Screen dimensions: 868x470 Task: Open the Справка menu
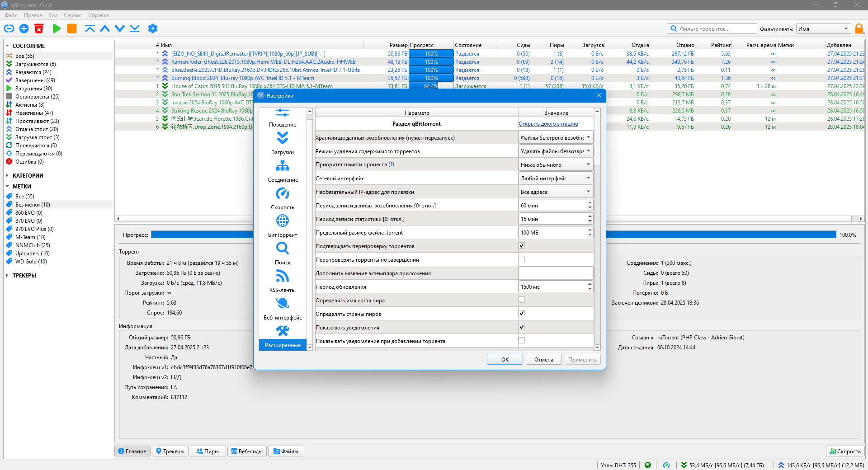pyautogui.click(x=99, y=15)
